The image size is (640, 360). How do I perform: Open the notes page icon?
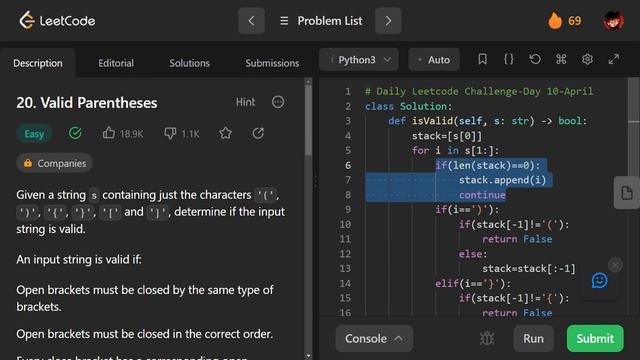(627, 193)
